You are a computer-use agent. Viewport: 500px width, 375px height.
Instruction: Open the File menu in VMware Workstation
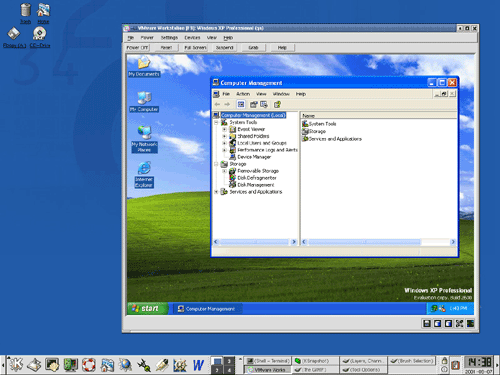[x=130, y=38]
